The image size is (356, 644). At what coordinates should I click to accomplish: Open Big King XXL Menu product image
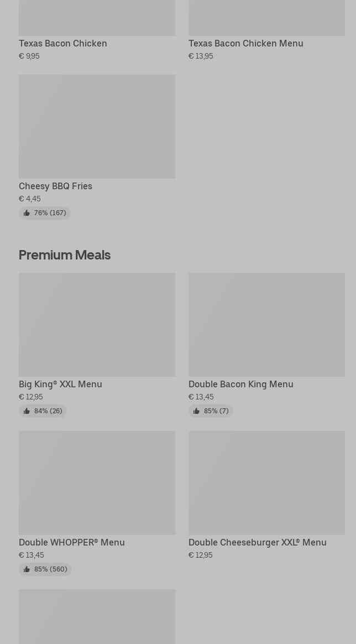pyautogui.click(x=97, y=325)
